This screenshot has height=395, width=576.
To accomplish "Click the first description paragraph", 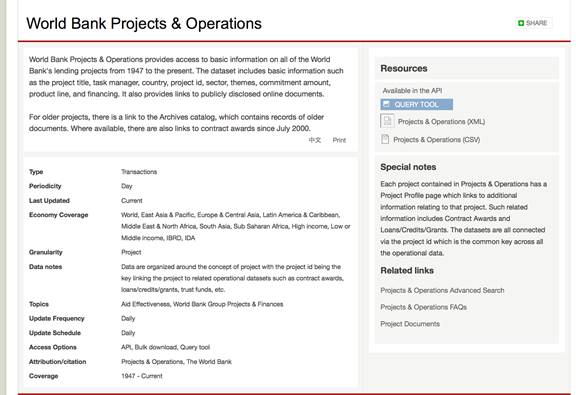I will pos(186,76).
